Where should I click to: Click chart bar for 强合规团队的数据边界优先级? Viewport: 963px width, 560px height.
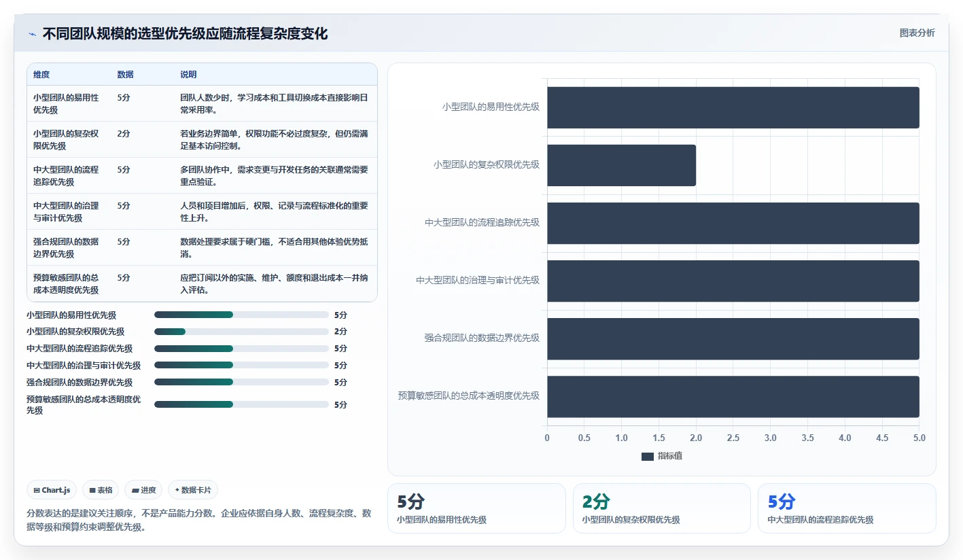pyautogui.click(x=733, y=338)
